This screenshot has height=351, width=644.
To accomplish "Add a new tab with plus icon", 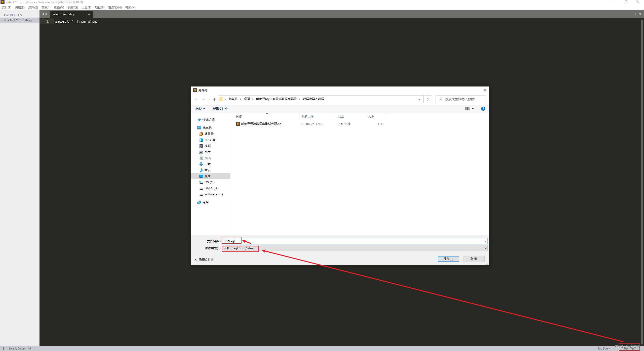I will pos(635,14).
